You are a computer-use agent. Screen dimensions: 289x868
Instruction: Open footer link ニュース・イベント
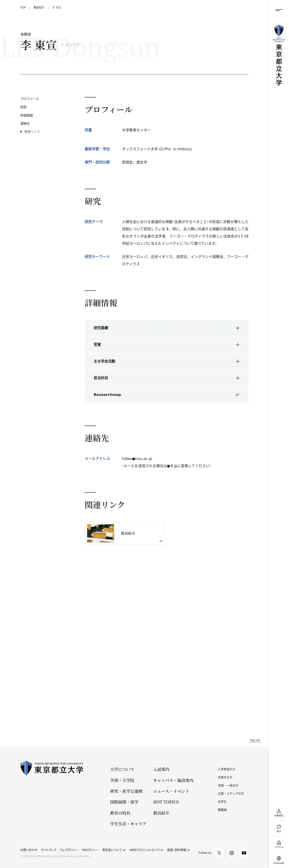click(171, 791)
